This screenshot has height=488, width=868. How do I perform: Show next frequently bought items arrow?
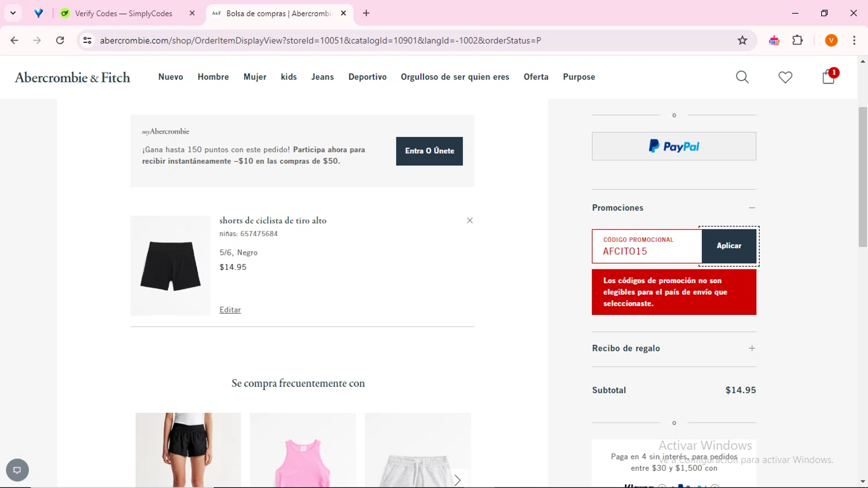(458, 480)
